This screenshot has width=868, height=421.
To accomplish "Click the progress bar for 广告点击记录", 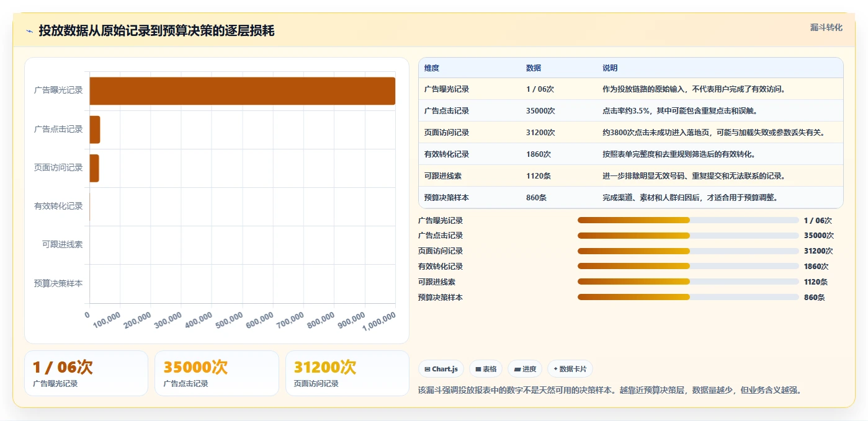I will click(x=688, y=236).
